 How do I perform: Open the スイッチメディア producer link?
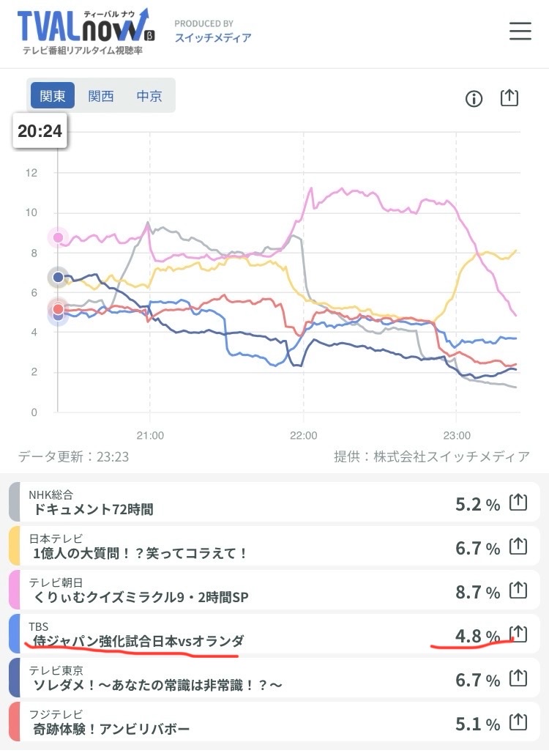212,38
